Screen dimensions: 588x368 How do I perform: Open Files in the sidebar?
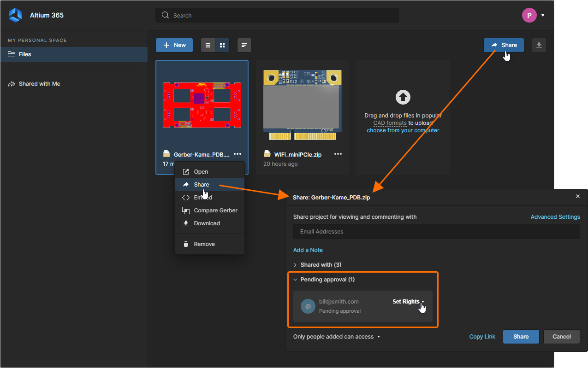click(29, 54)
